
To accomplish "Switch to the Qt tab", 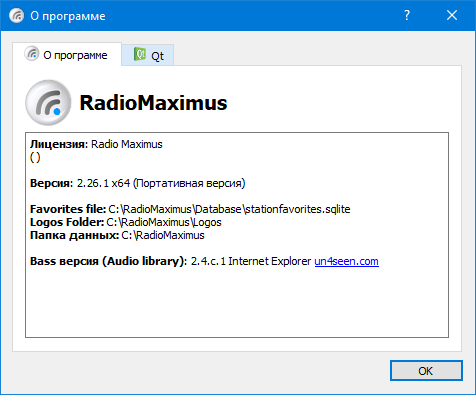I will [x=148, y=55].
